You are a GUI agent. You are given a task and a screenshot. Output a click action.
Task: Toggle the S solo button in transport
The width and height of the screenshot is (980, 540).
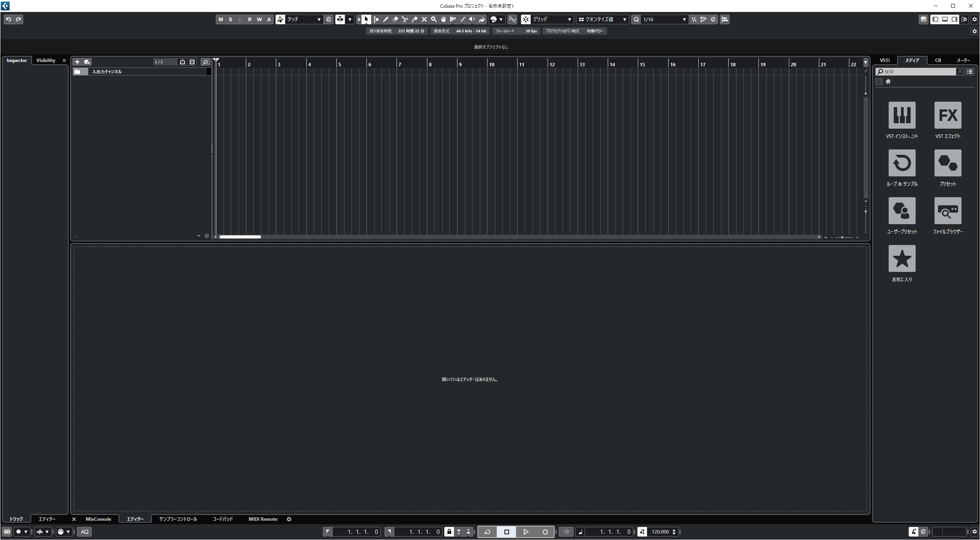coord(231,19)
